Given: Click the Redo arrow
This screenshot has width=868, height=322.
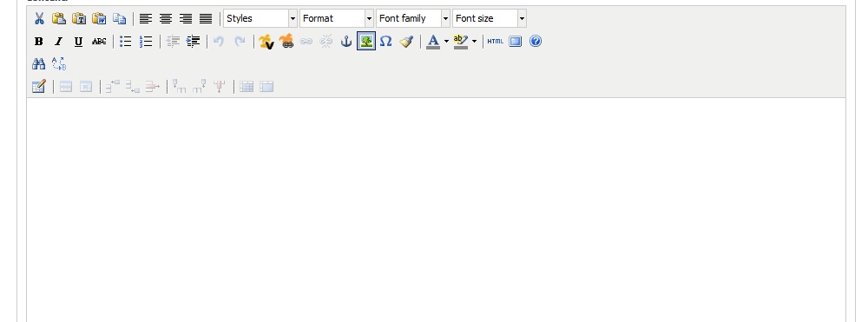Looking at the screenshot, I should coord(240,41).
